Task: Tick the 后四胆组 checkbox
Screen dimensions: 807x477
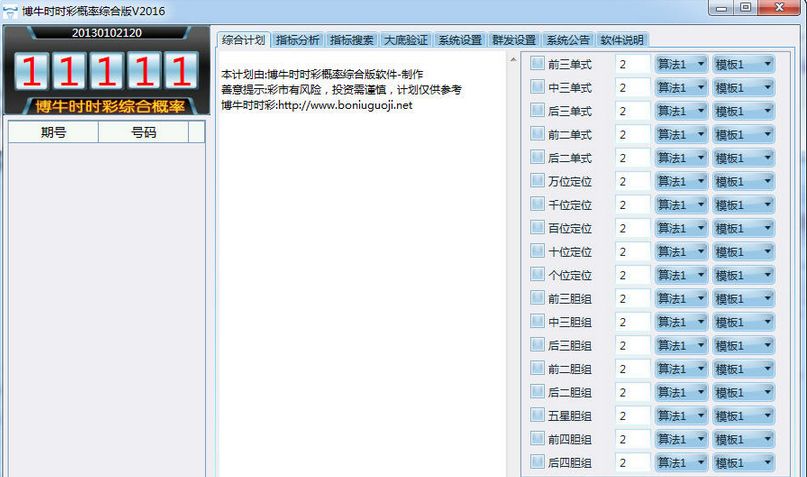Action: [537, 462]
